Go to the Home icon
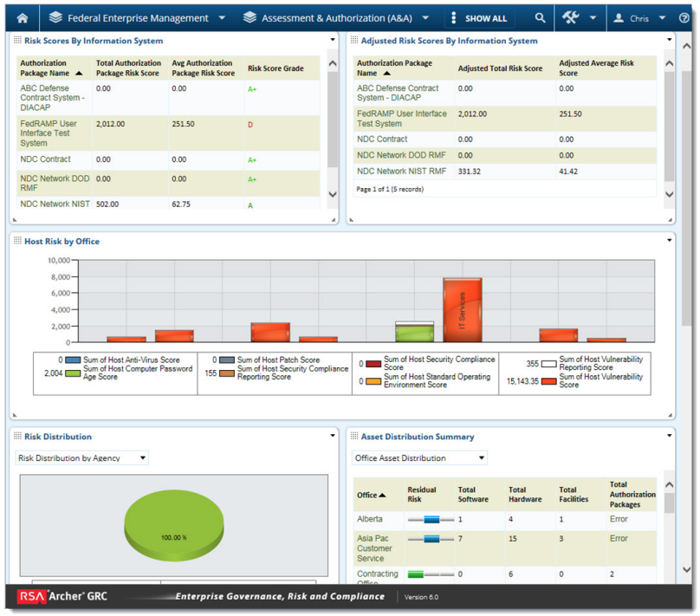The width and height of the screenshot is (700, 616). 23,18
